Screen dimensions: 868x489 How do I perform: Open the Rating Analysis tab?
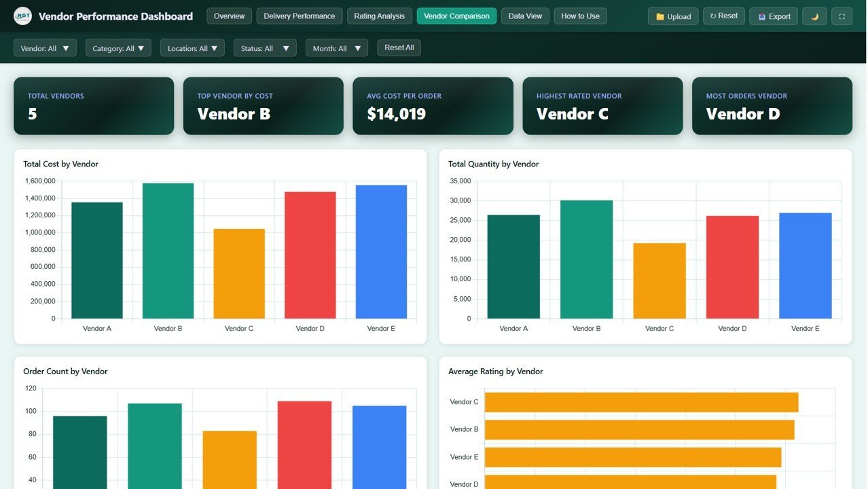tap(379, 16)
